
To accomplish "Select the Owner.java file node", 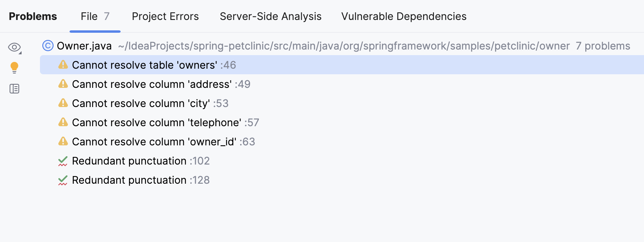I will point(84,46).
